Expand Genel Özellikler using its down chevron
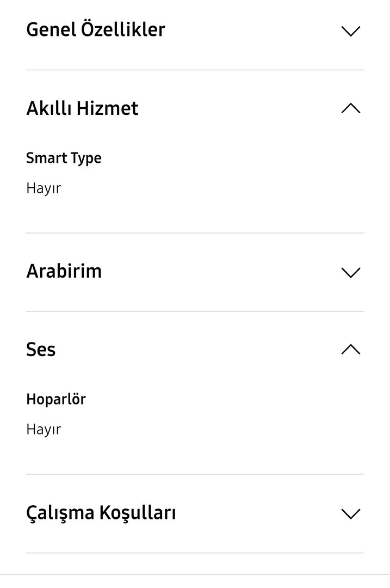The image size is (390, 588). pos(351,31)
